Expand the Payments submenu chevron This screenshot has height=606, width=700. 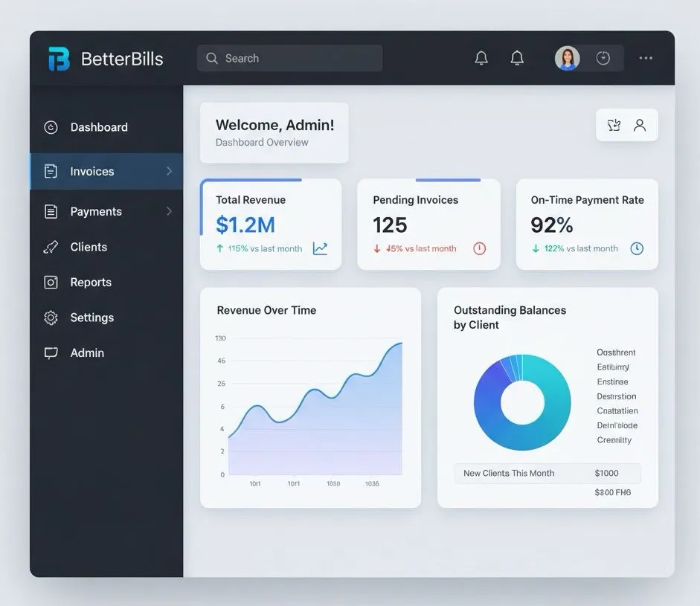click(x=169, y=211)
